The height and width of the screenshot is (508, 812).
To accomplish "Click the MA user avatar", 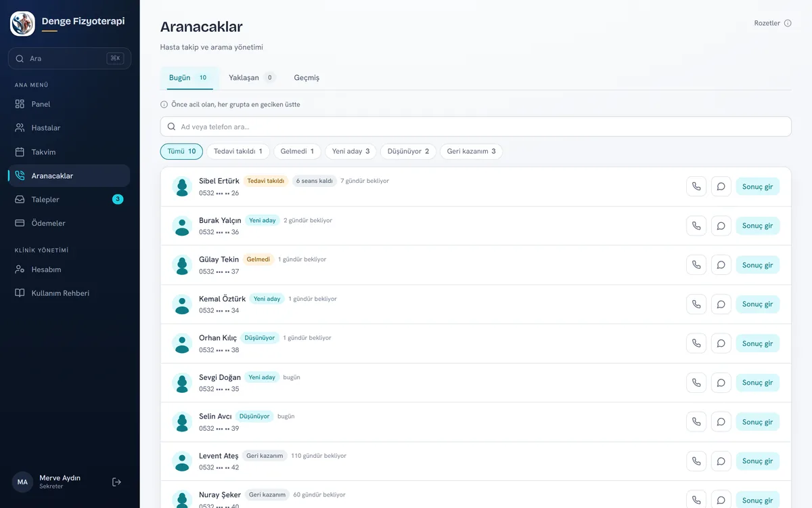I will coord(22,482).
